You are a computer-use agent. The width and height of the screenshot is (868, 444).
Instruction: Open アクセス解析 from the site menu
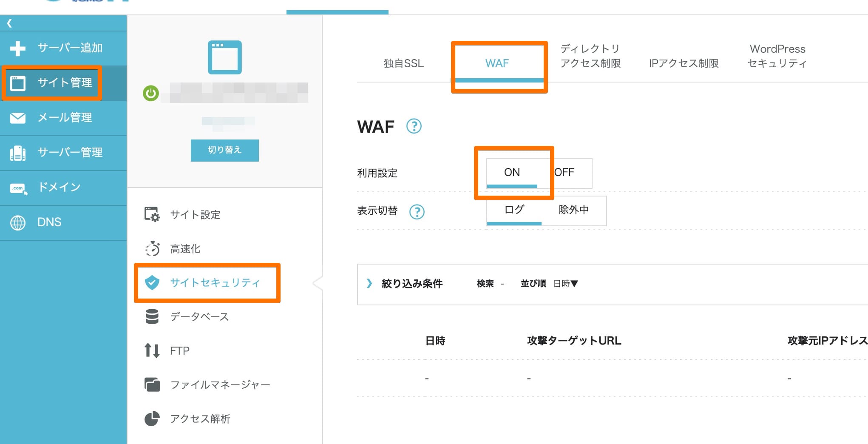(200, 418)
